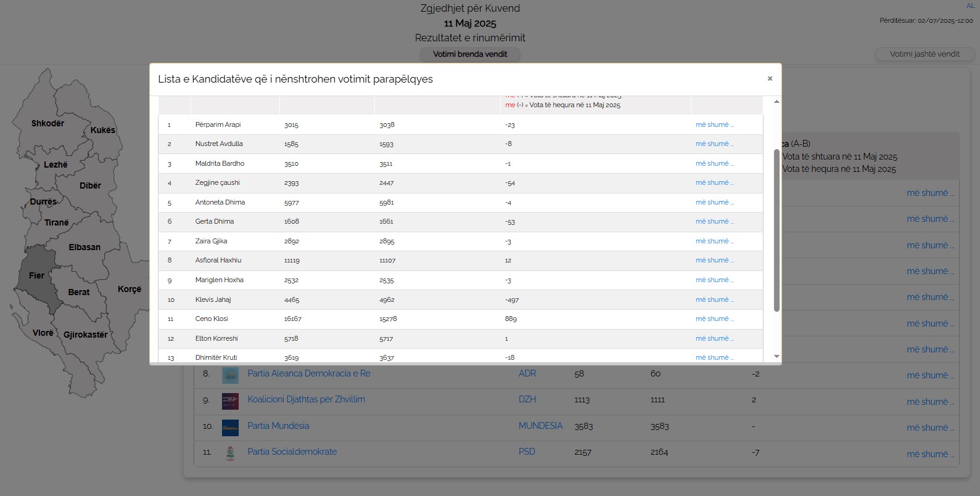Open 'më shumë' for Klevis Jahaj row
This screenshot has height=496, width=980.
(x=714, y=299)
